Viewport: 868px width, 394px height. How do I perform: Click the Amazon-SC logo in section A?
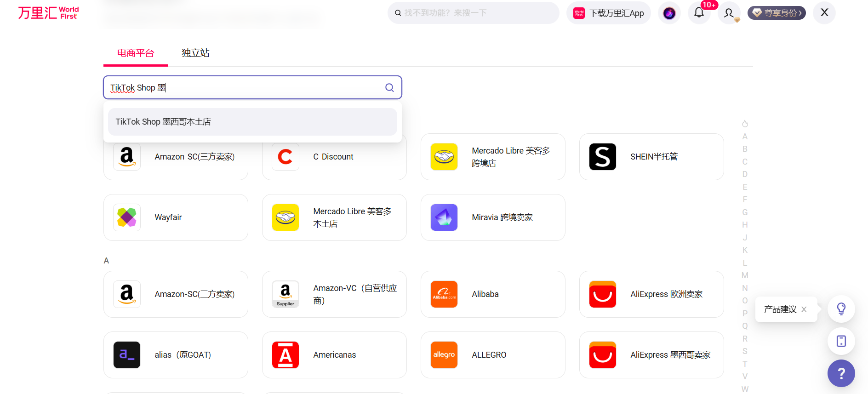pos(127,294)
